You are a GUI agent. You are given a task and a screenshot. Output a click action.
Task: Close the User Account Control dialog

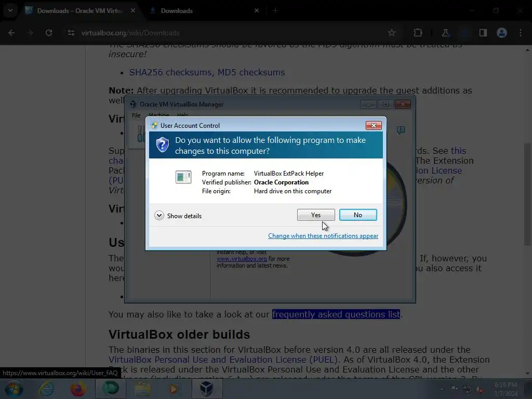374,126
